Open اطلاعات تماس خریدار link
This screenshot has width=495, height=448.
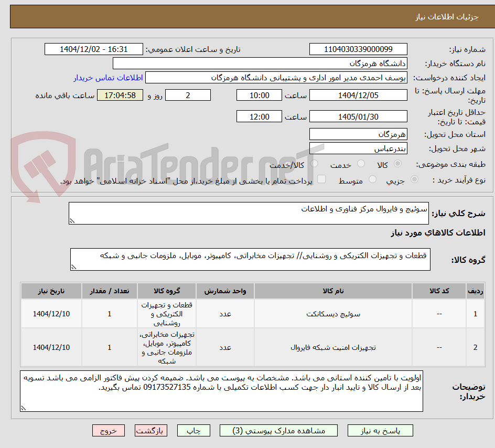pyautogui.click(x=108, y=78)
